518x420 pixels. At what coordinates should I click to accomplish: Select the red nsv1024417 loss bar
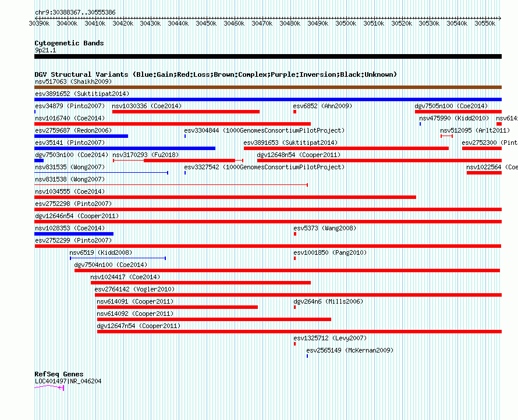(x=201, y=283)
